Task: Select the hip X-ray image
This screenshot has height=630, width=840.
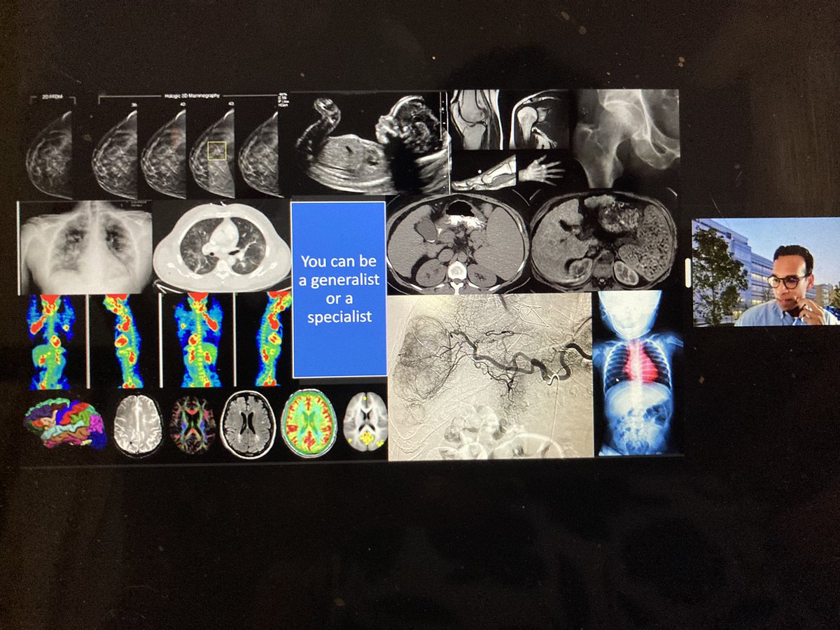Action: [x=626, y=139]
